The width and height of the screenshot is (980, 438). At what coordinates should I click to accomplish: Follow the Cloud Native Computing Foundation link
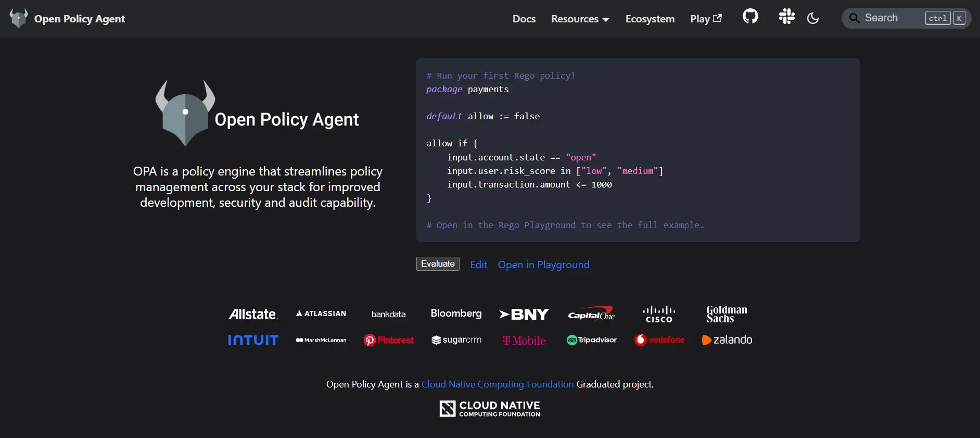(498, 384)
